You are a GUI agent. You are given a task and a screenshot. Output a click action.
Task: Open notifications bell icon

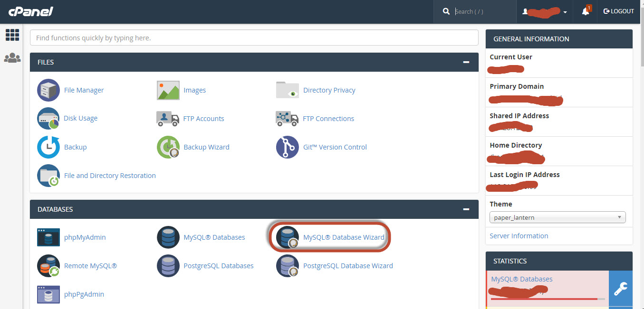(x=586, y=11)
